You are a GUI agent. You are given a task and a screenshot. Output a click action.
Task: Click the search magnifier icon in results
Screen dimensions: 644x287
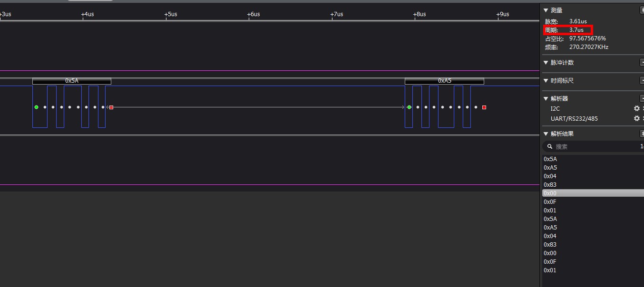point(550,147)
